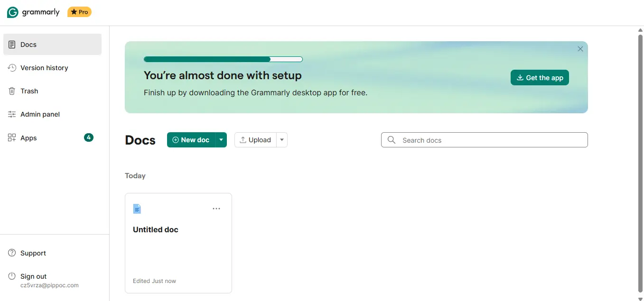The height and width of the screenshot is (301, 644).
Task: Click the Docs page icon in sidebar
Action: 12,45
